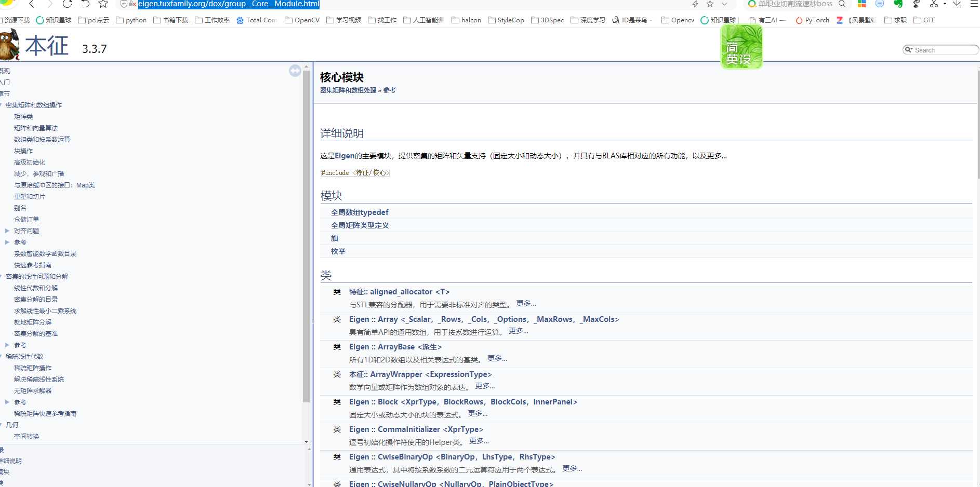
Task: Click the PyTorch bookmark icon
Action: pos(799,20)
